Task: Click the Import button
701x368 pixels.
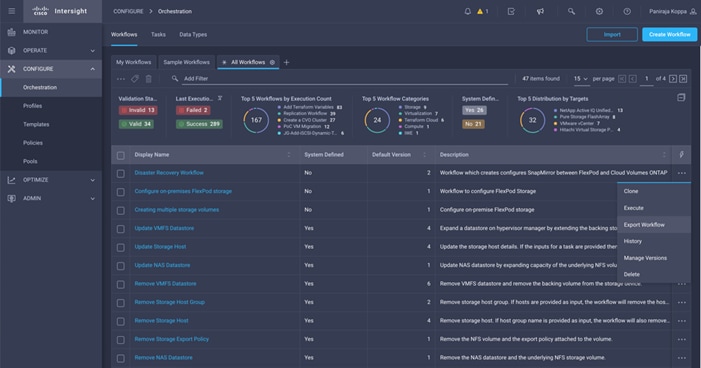Action: pyautogui.click(x=612, y=34)
